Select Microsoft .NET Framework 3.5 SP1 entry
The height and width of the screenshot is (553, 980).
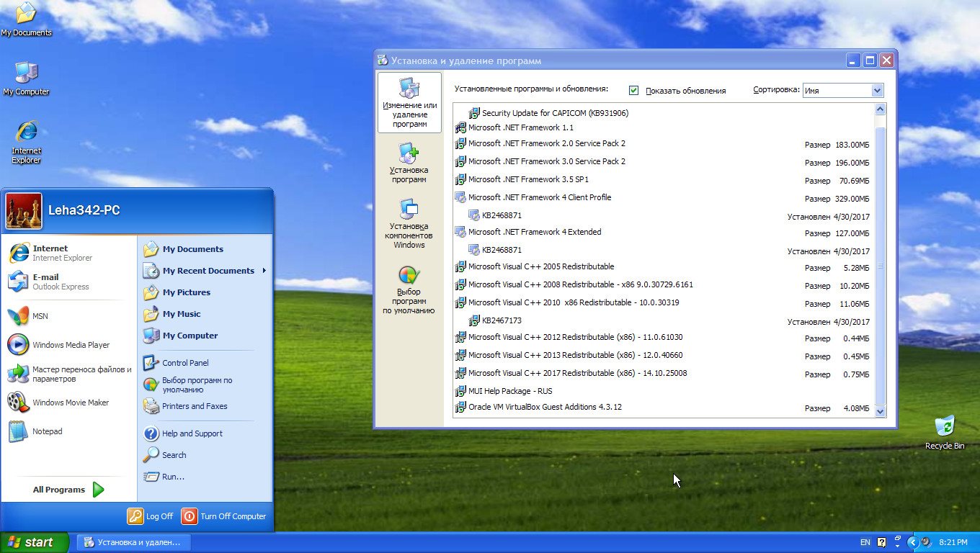click(664, 179)
